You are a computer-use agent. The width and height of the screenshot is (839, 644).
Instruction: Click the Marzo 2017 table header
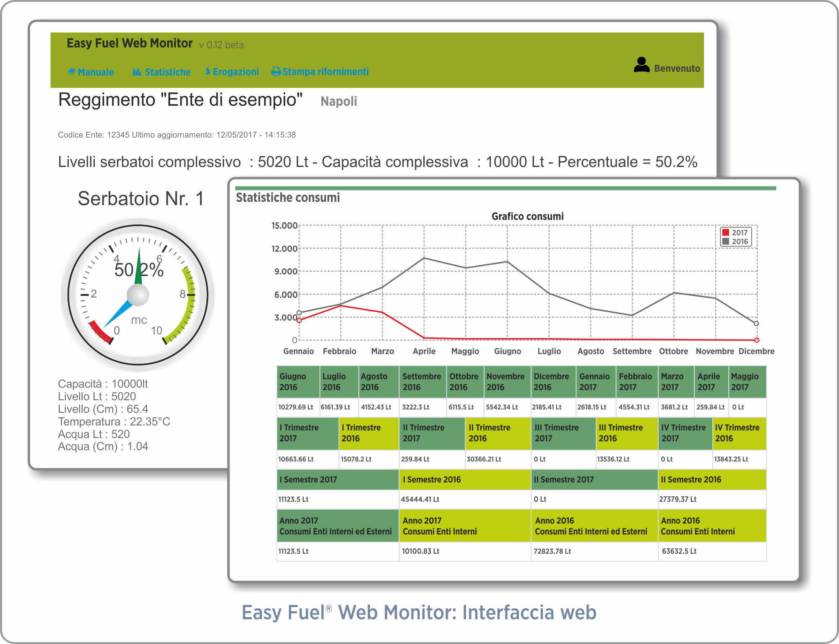(x=676, y=382)
